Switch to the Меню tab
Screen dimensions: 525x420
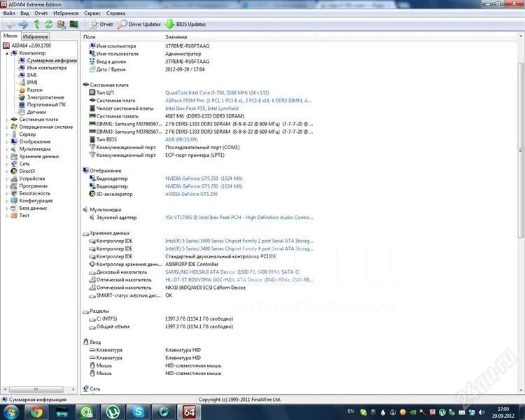tap(10, 36)
